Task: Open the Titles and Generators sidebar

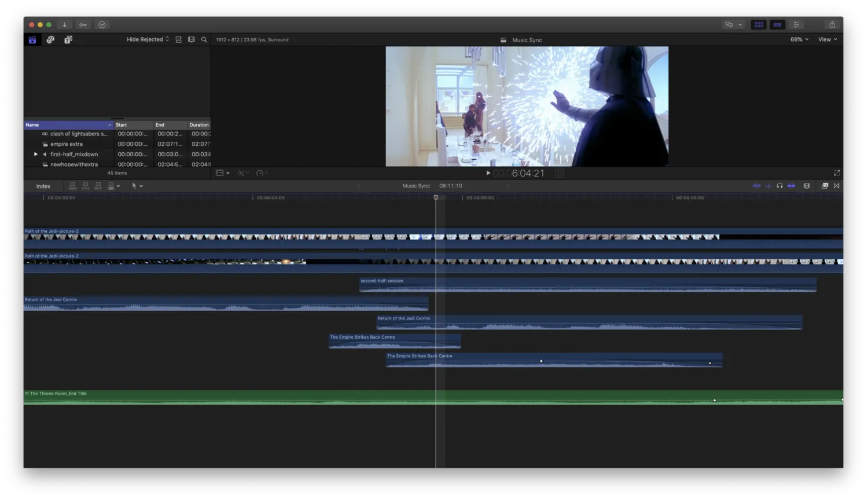Action: point(68,39)
